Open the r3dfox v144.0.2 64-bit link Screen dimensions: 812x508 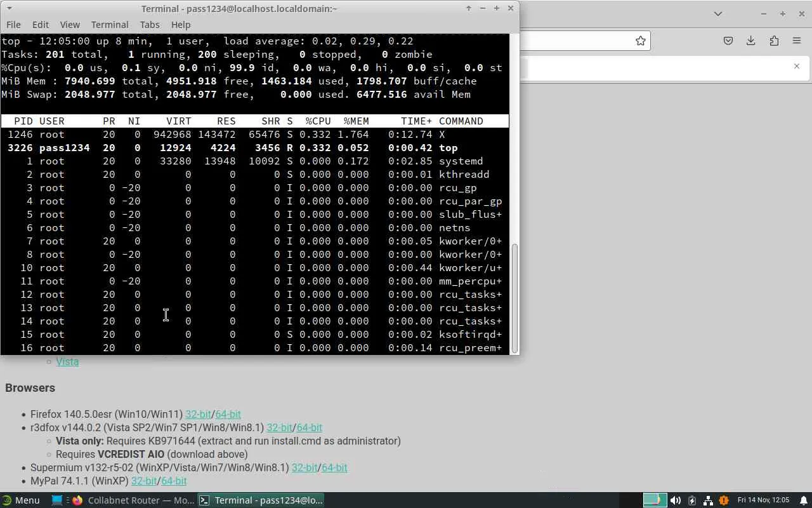[x=310, y=427]
